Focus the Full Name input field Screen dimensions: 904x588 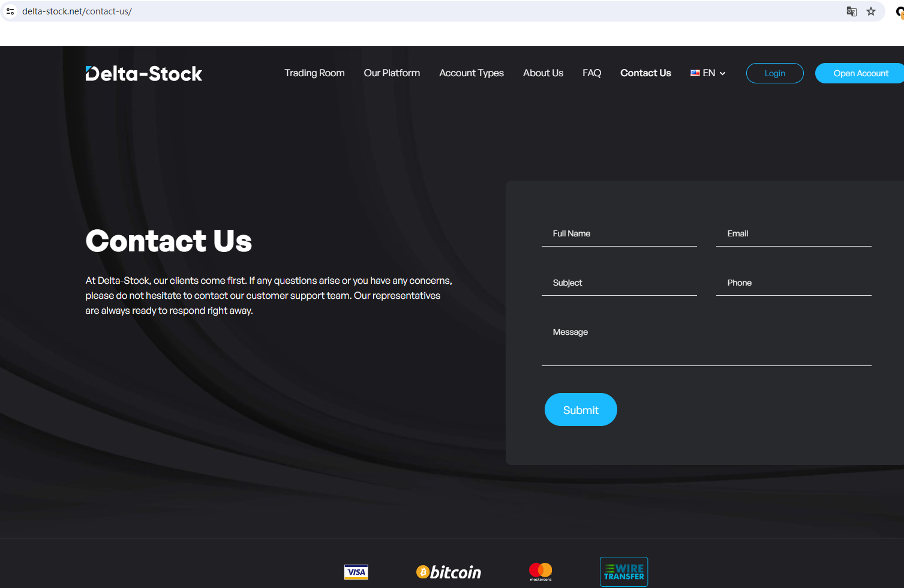click(x=619, y=234)
